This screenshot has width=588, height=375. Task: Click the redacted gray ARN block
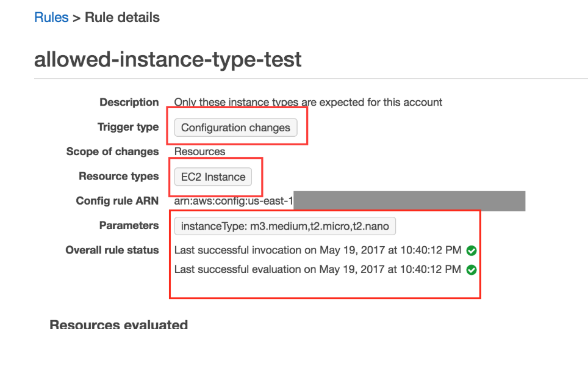[409, 201]
